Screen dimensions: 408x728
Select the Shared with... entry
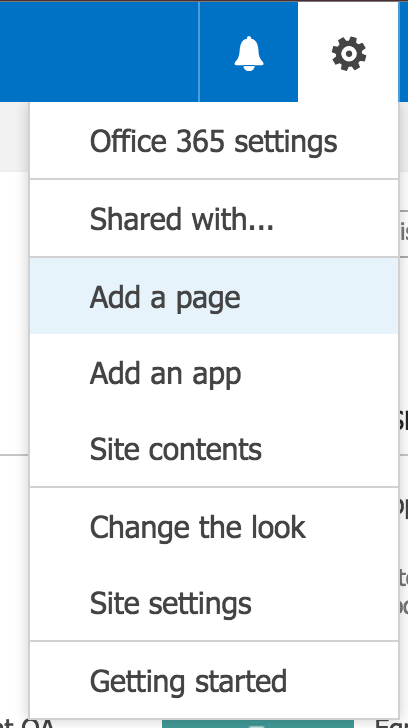(214, 219)
